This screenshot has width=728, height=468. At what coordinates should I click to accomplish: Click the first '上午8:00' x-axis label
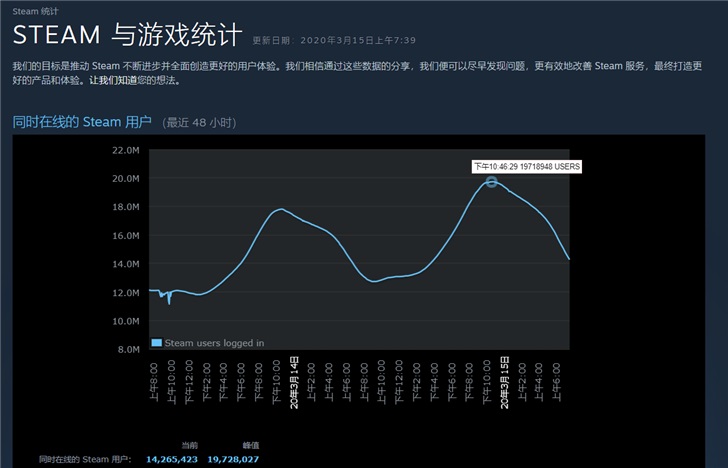(154, 382)
